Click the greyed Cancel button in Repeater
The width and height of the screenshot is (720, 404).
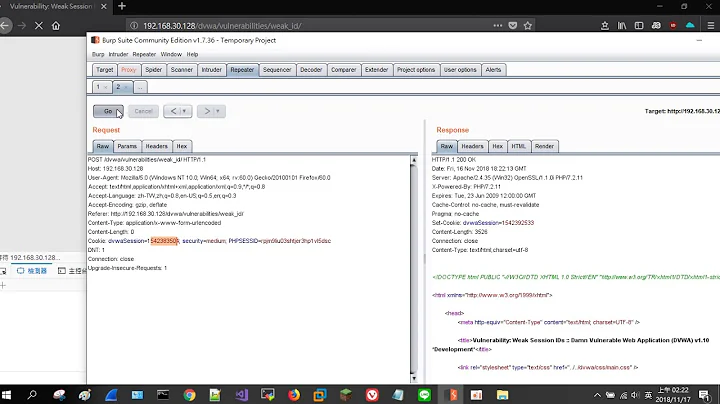point(143,111)
